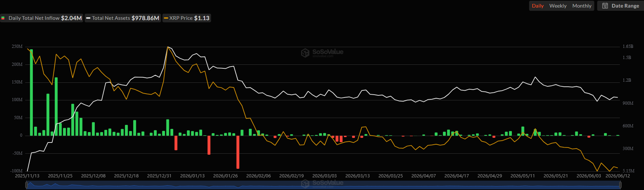
Task: Click the -100M left axis label
Action: click(17, 171)
